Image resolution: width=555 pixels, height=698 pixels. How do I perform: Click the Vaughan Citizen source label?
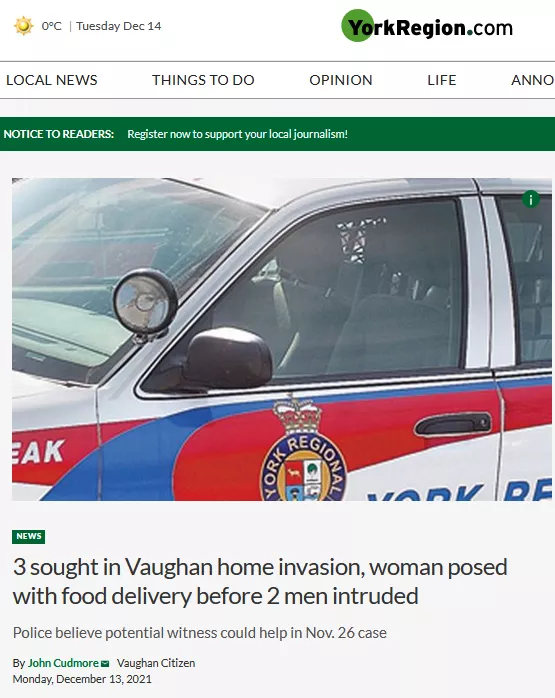pyautogui.click(x=156, y=663)
